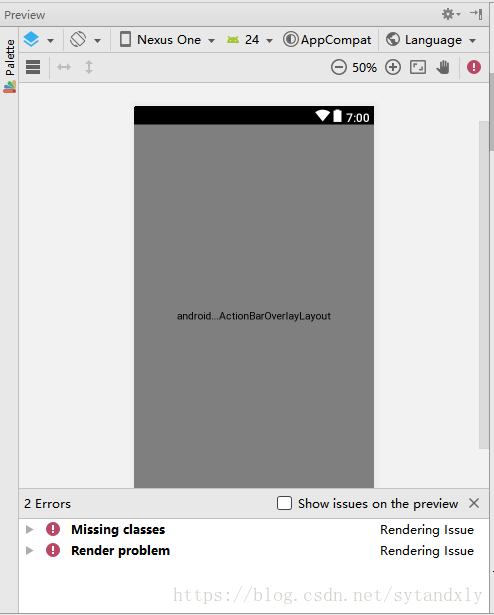The height and width of the screenshot is (615, 494).
Task: Expand the Missing classes error row
Action: (29, 529)
